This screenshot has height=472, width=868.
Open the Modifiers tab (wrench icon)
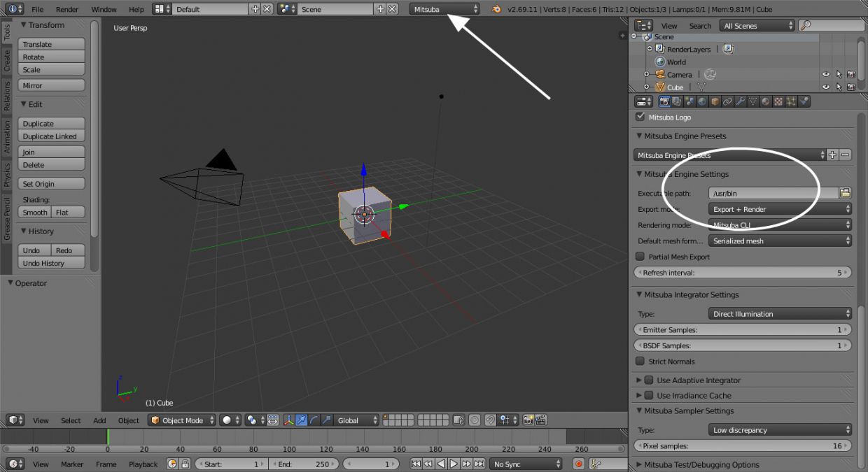pyautogui.click(x=741, y=101)
